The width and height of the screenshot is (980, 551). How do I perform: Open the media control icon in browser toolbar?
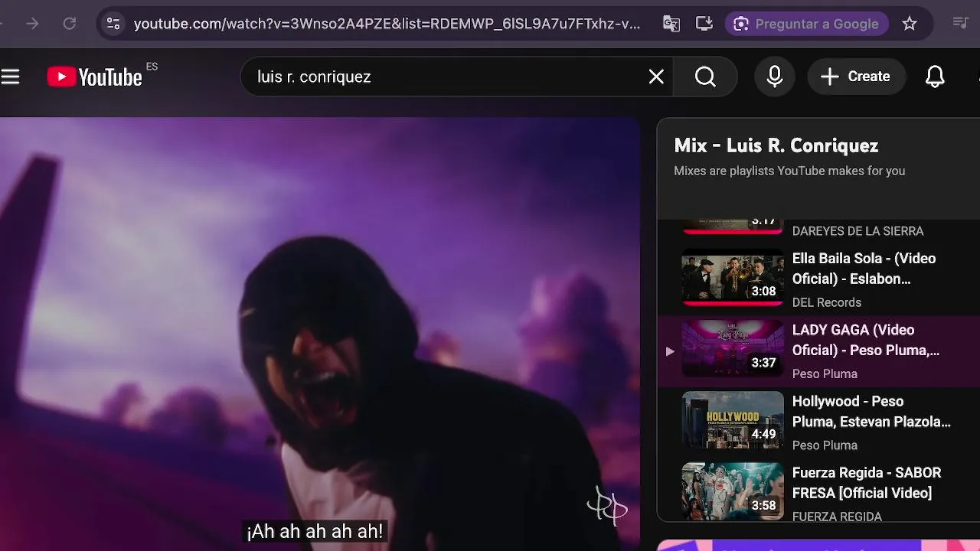point(960,24)
